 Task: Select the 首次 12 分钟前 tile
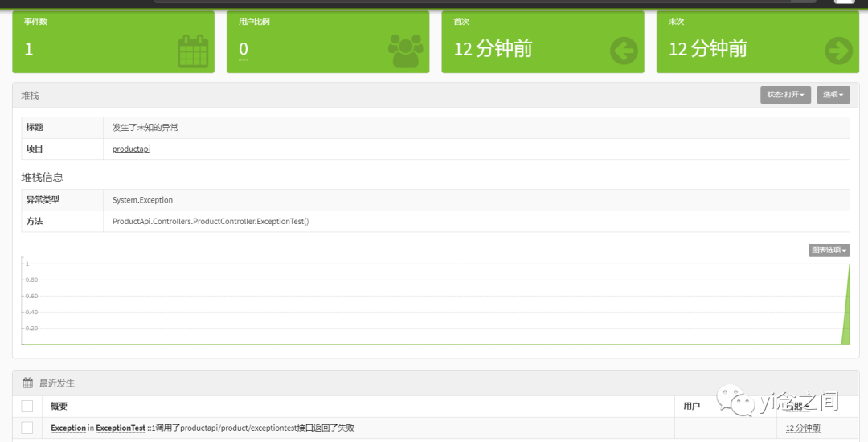coord(542,42)
